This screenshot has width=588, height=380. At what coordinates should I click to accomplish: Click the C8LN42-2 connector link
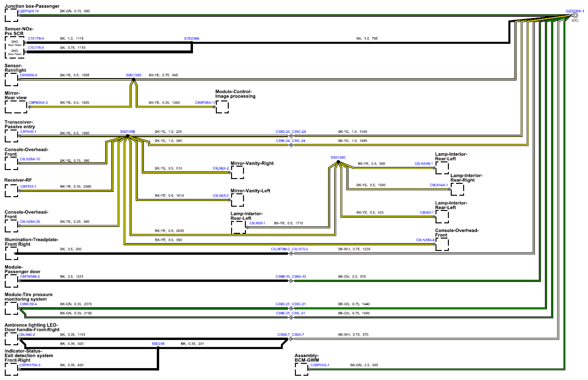27,335
